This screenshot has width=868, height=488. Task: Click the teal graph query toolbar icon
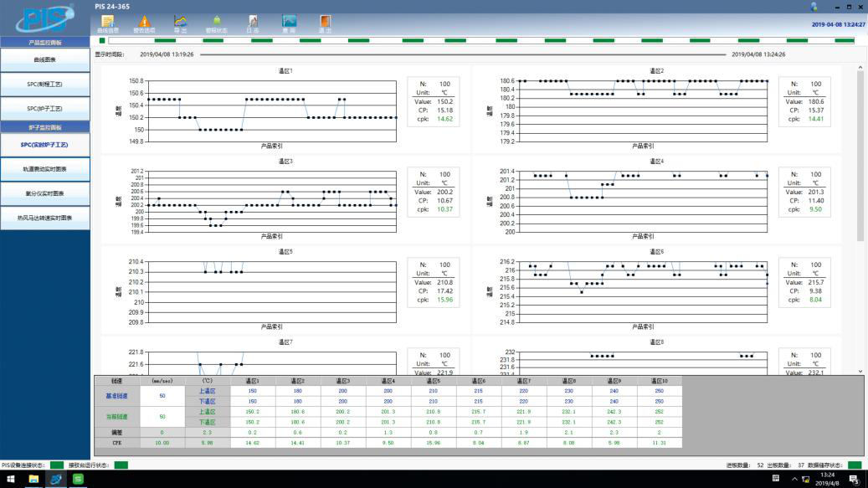[289, 22]
